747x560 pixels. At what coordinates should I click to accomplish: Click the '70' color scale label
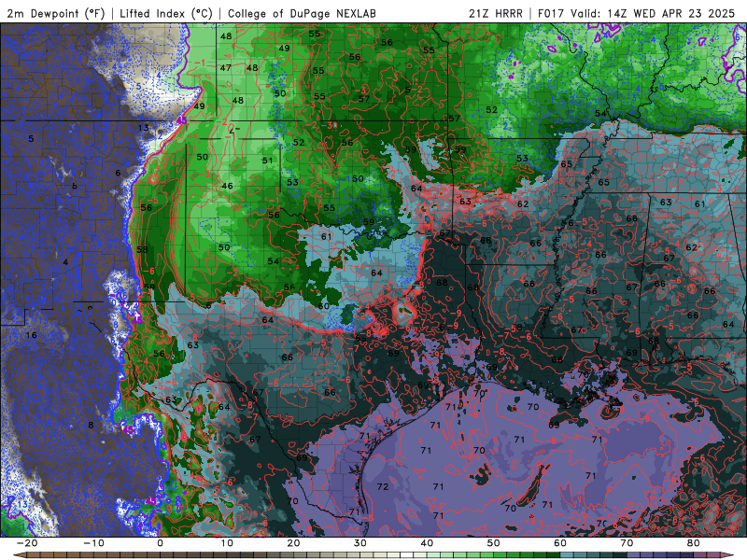(x=627, y=543)
